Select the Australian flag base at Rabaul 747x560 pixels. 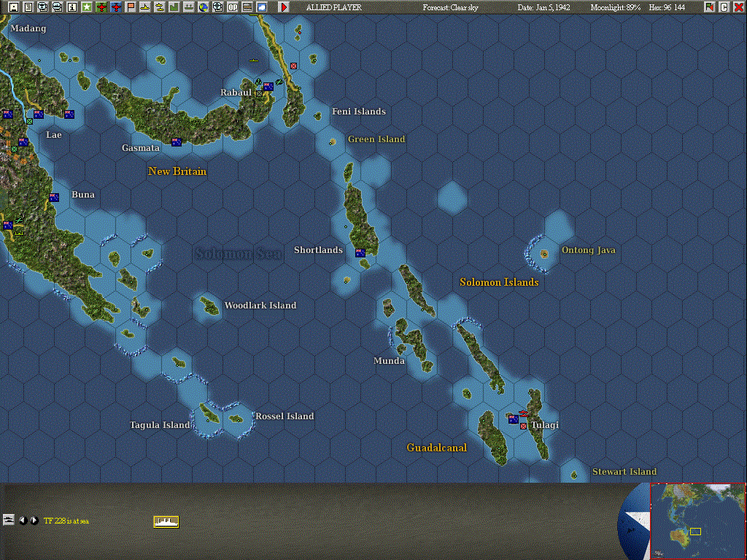(268, 87)
